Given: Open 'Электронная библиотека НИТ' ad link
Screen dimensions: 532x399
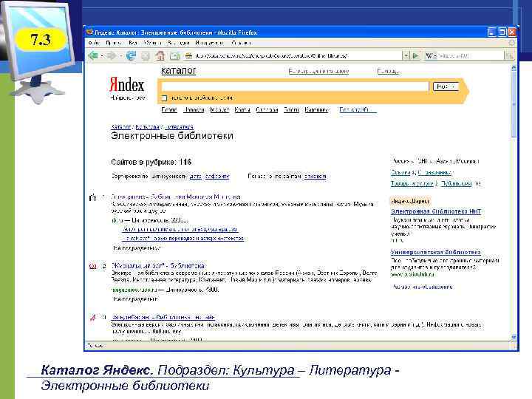Looking at the screenshot, I should (436, 211).
